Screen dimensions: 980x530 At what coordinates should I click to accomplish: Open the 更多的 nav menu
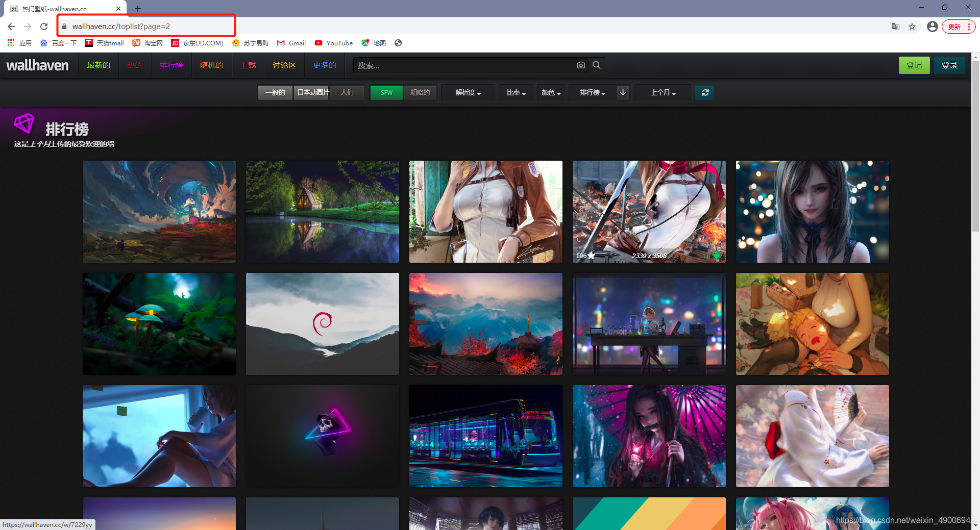point(325,65)
